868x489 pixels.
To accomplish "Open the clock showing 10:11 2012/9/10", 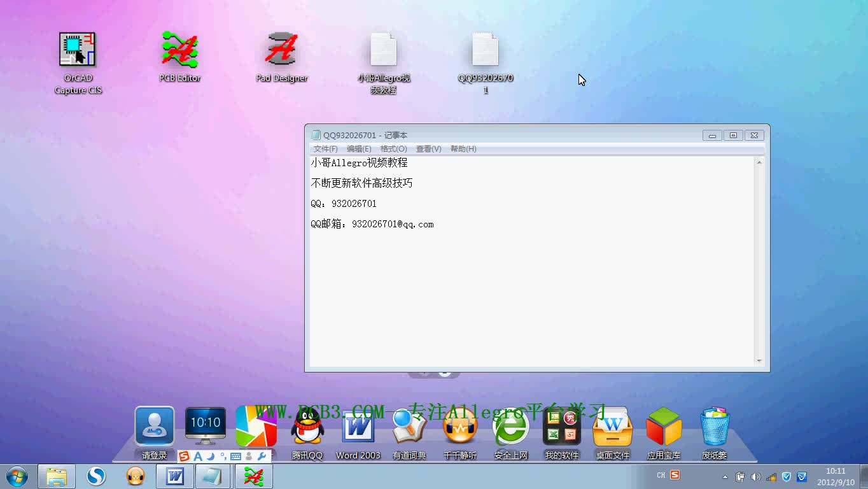I will pos(836,477).
